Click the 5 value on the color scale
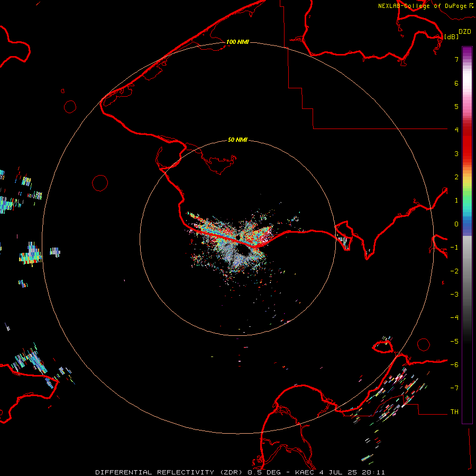The width and height of the screenshot is (476, 476). pos(456,106)
